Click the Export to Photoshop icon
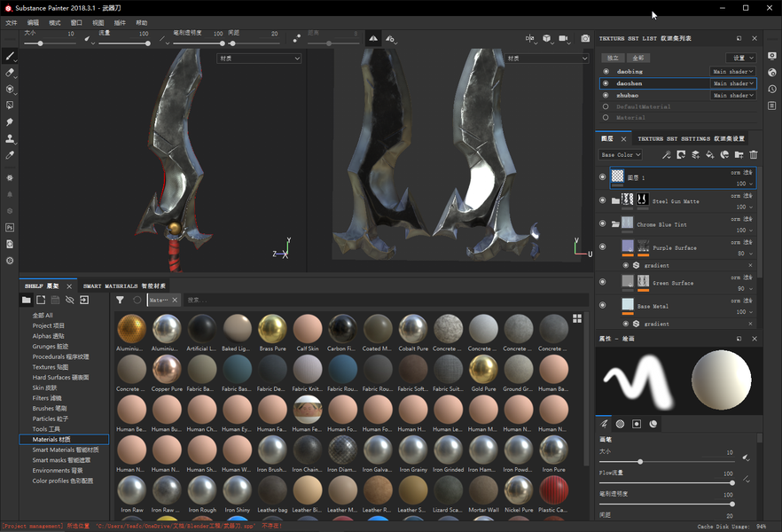The height and width of the screenshot is (532, 782). [10, 227]
